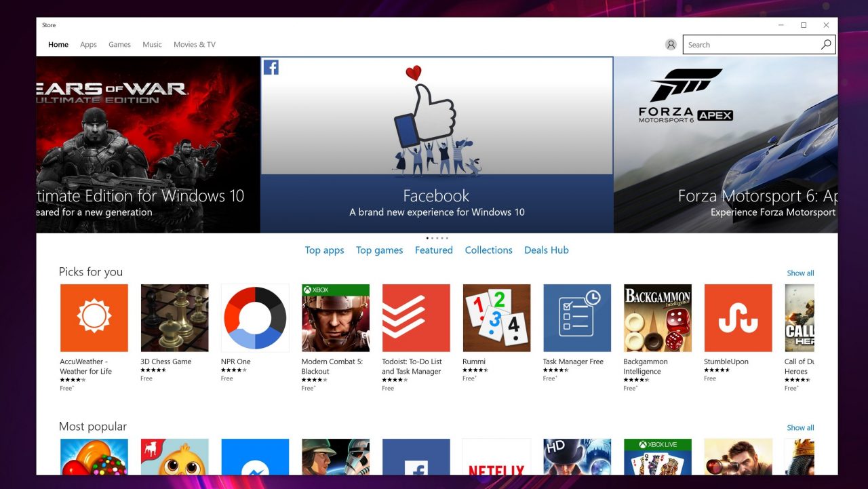
Task: Open the Messenger tile in Most popular
Action: click(255, 456)
